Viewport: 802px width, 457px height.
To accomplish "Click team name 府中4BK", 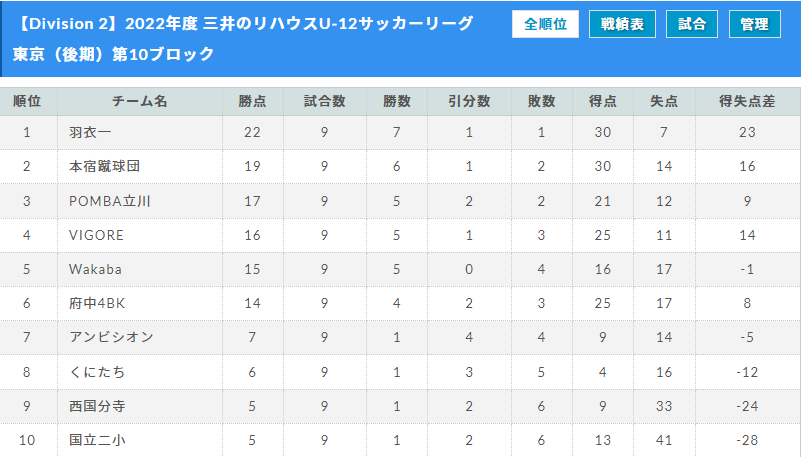I will point(97,303).
